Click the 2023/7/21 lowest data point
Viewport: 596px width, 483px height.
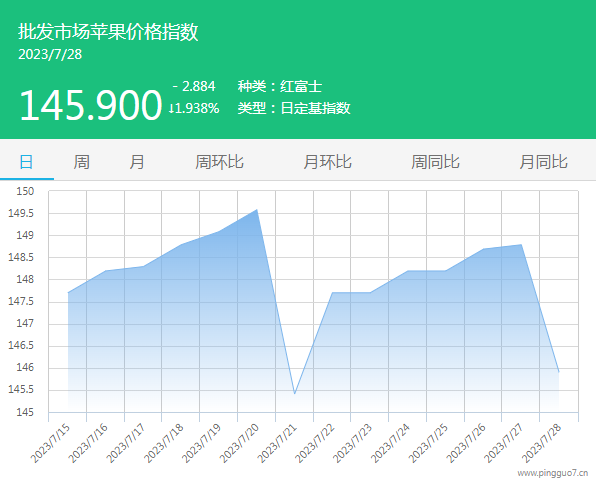295,393
